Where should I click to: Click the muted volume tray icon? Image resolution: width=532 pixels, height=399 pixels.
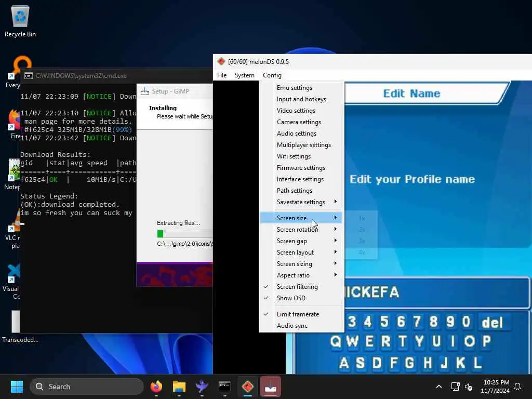tap(469, 387)
